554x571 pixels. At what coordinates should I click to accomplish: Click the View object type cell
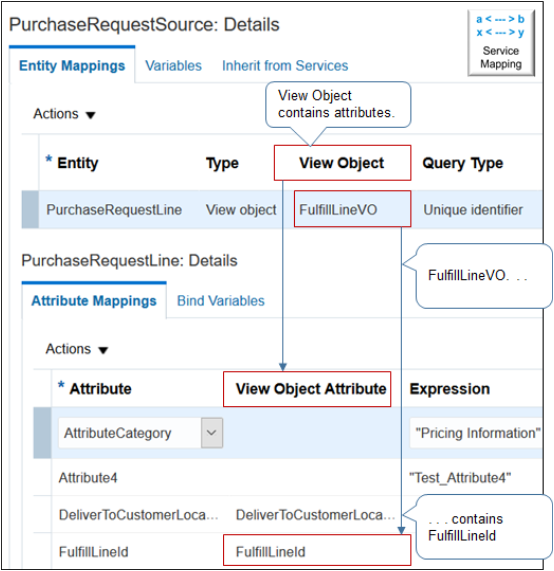241,210
